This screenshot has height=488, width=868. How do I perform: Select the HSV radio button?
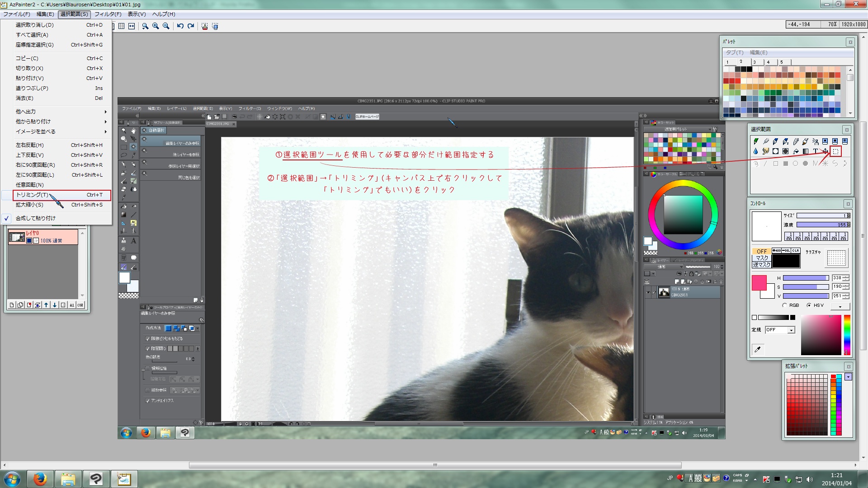pos(809,305)
